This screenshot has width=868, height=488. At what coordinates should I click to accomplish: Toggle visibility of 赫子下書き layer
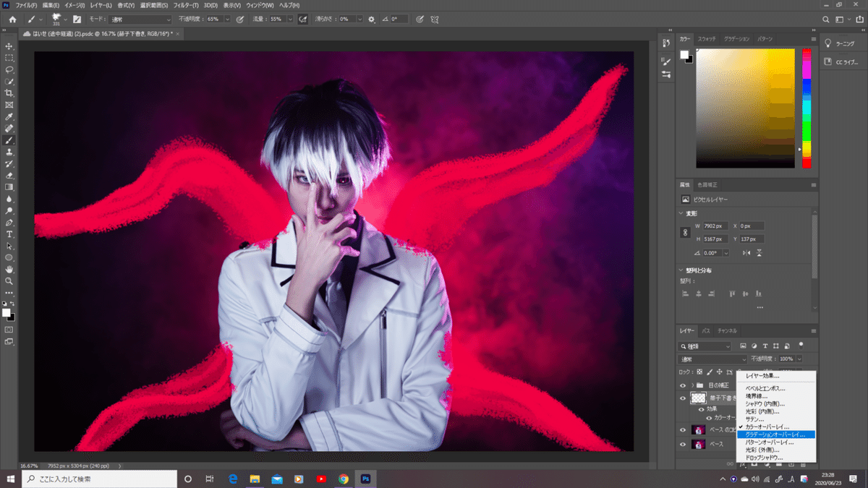(683, 398)
